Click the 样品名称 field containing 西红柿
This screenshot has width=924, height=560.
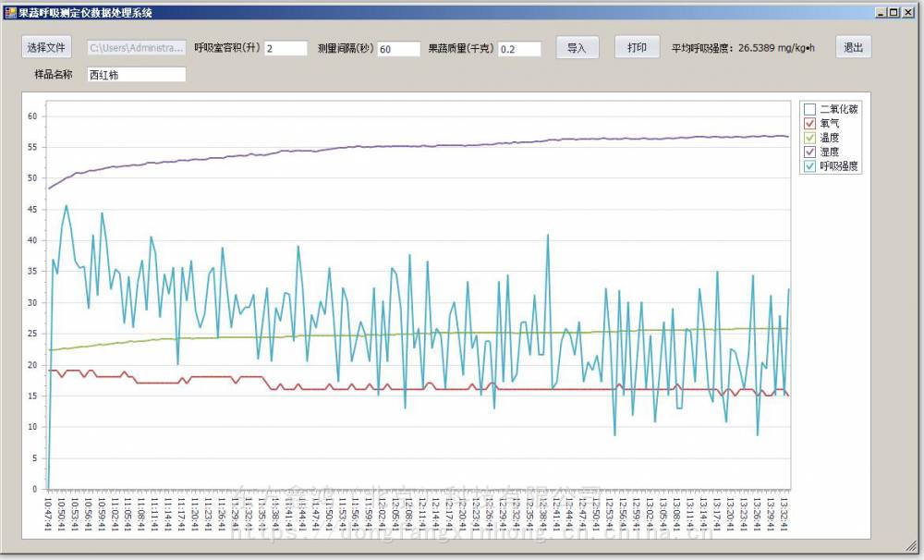tap(137, 75)
